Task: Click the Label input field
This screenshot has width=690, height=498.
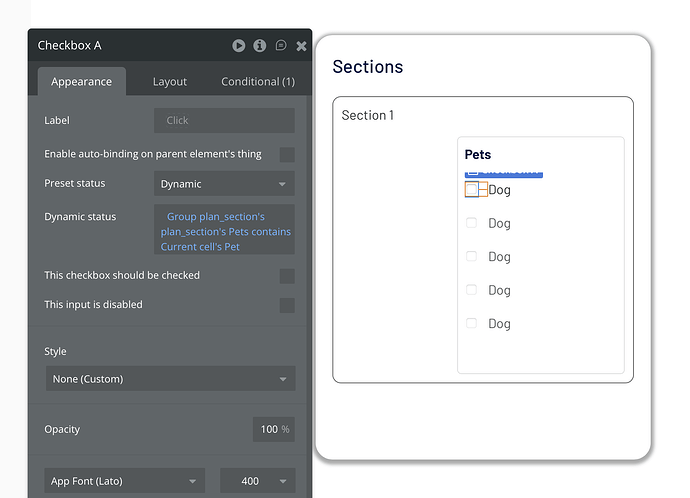Action: 224,120
